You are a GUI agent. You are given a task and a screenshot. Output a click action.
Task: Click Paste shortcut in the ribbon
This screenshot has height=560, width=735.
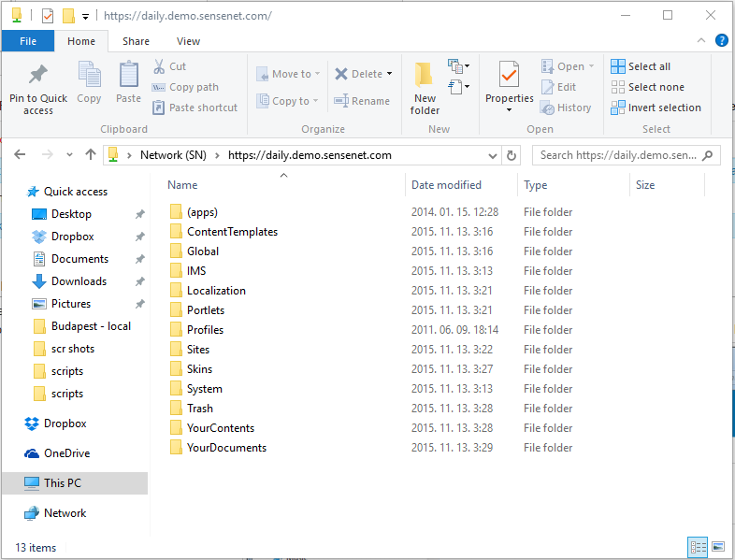(195, 108)
